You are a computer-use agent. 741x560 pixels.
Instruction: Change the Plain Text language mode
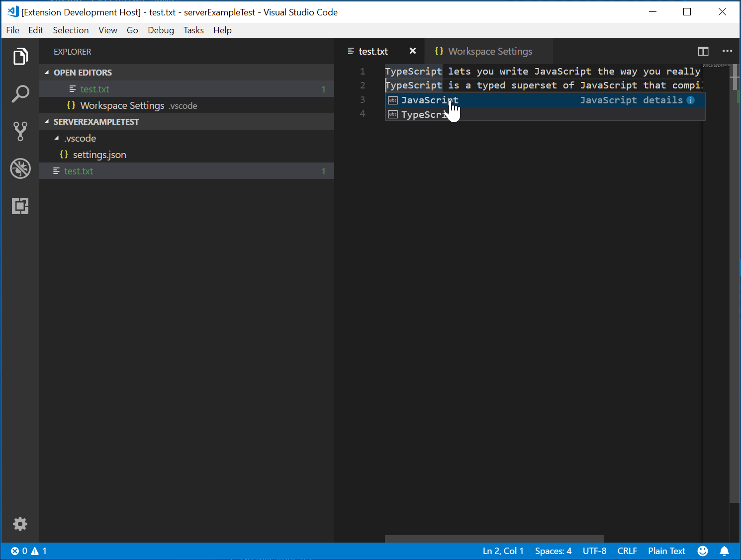tap(666, 551)
